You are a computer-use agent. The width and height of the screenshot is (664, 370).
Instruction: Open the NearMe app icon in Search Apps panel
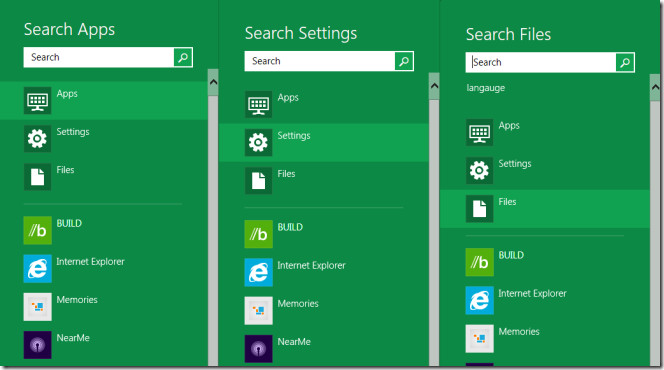click(37, 345)
